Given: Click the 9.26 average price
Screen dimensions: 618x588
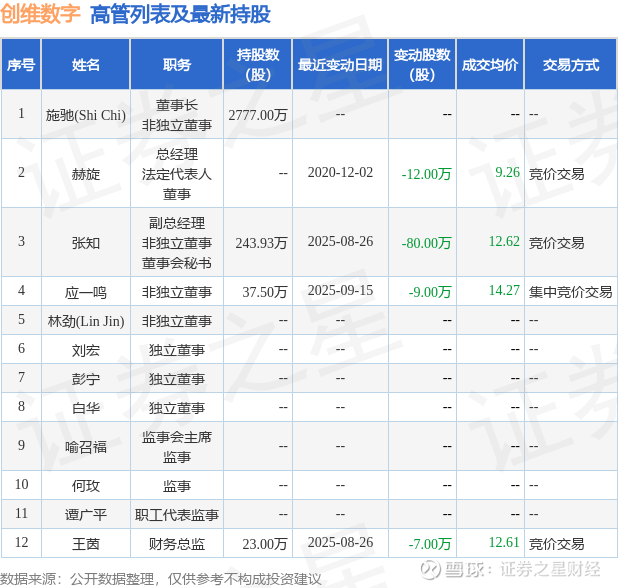Looking at the screenshot, I should [508, 172].
